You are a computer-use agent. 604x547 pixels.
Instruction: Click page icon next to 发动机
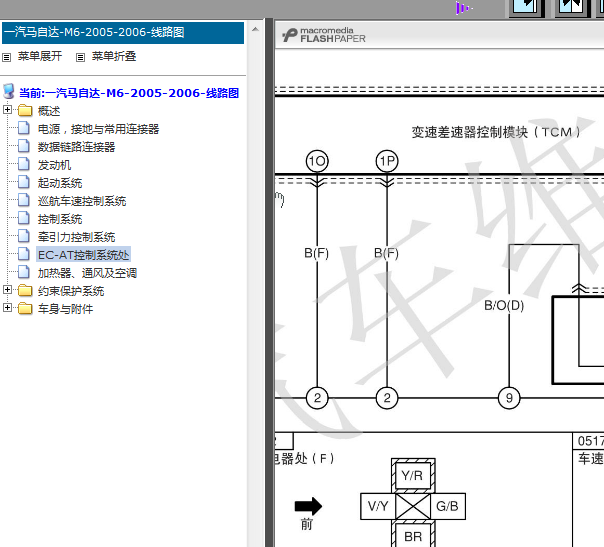24,164
